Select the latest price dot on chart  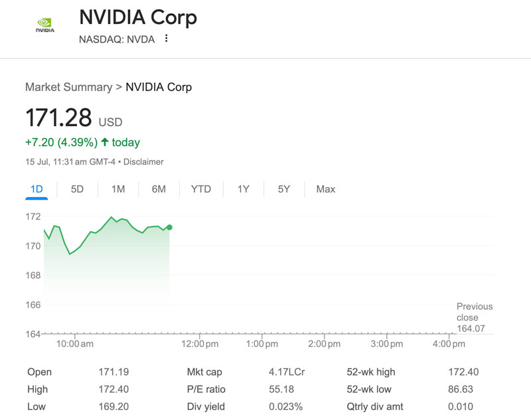pos(169,226)
